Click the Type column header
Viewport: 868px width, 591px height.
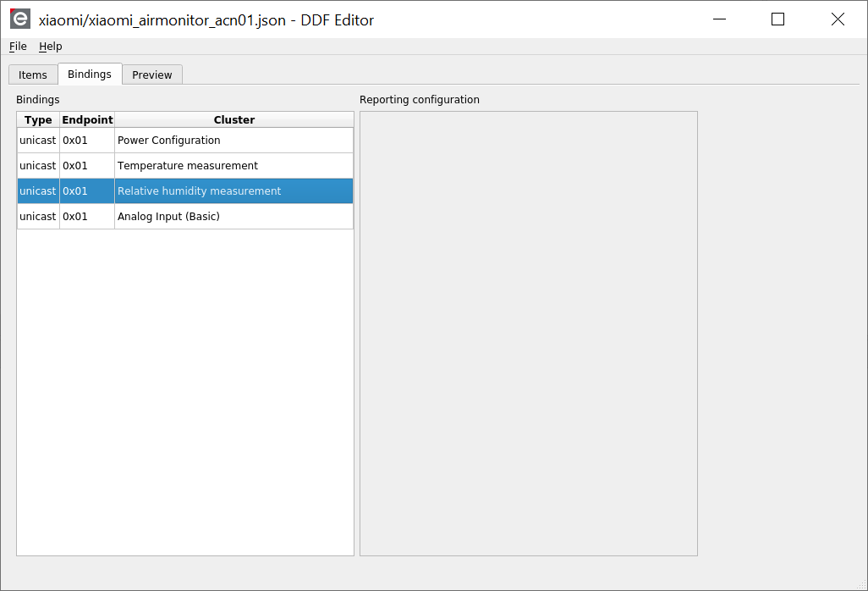coord(38,120)
